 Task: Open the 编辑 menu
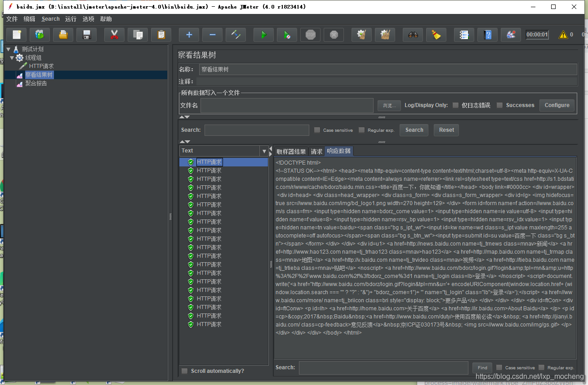(x=29, y=19)
